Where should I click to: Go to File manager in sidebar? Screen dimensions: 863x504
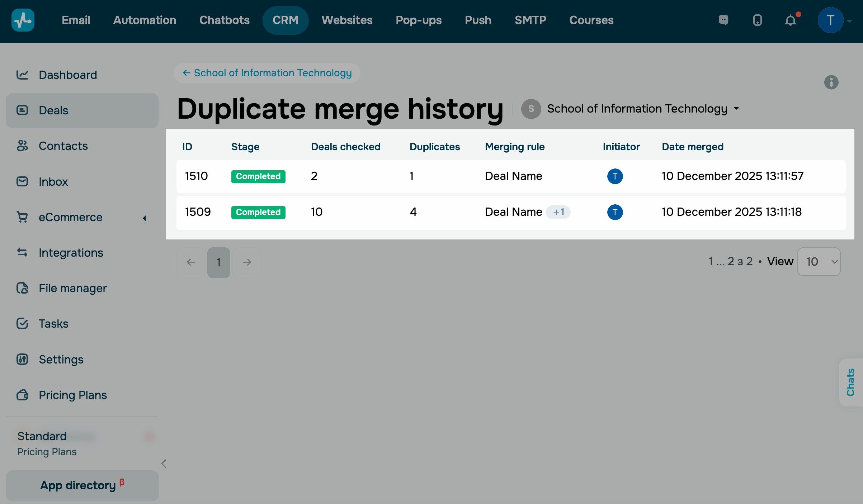[x=72, y=288]
